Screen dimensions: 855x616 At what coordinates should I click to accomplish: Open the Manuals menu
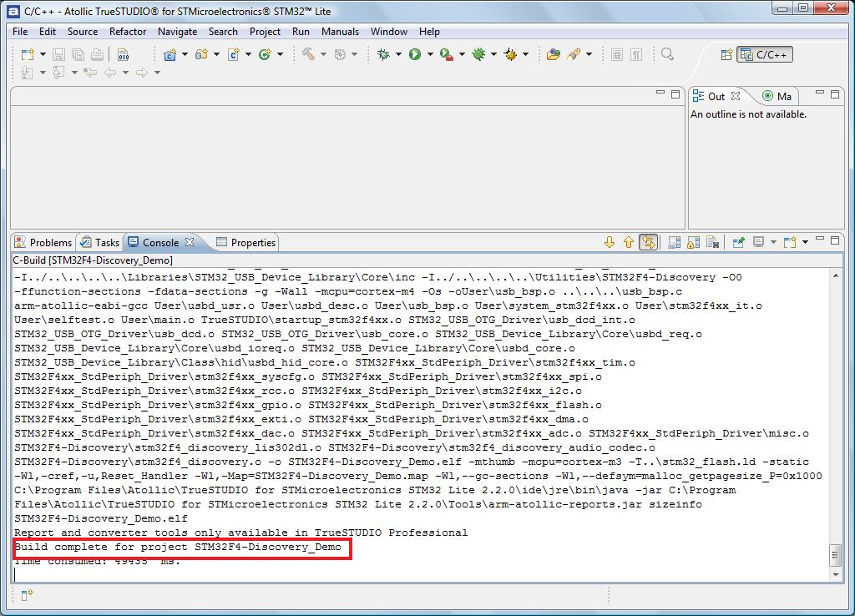[x=341, y=32]
